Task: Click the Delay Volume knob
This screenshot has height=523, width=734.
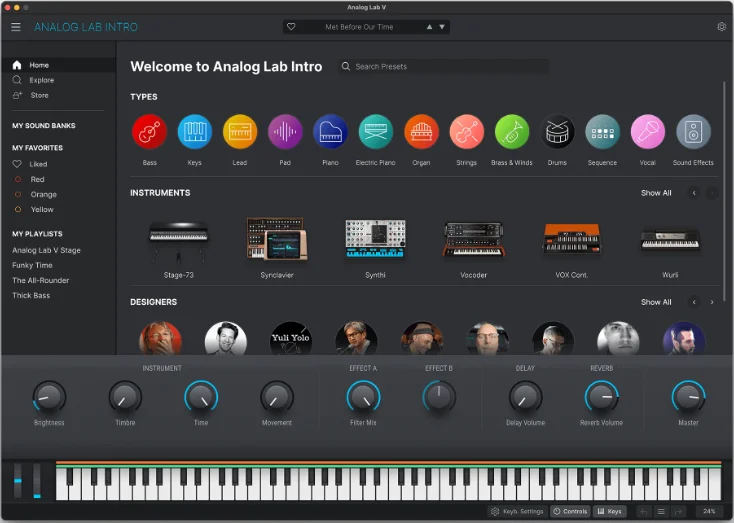Action: (525, 397)
